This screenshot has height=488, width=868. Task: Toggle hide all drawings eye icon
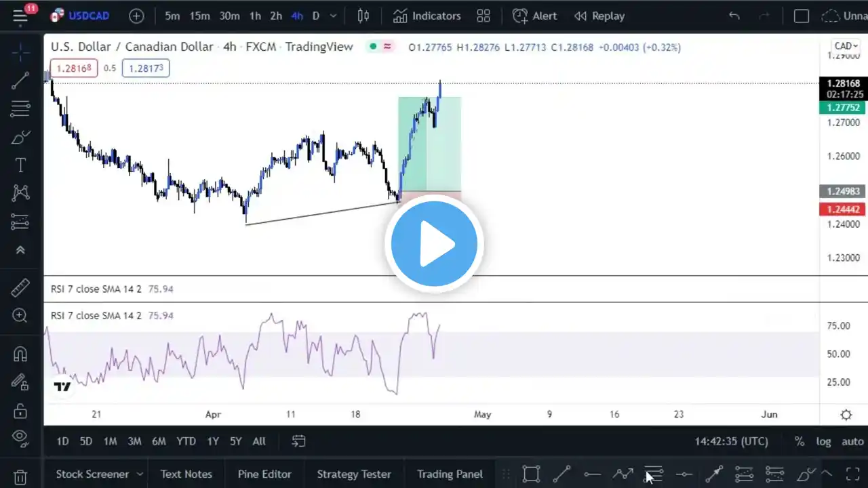point(20,436)
